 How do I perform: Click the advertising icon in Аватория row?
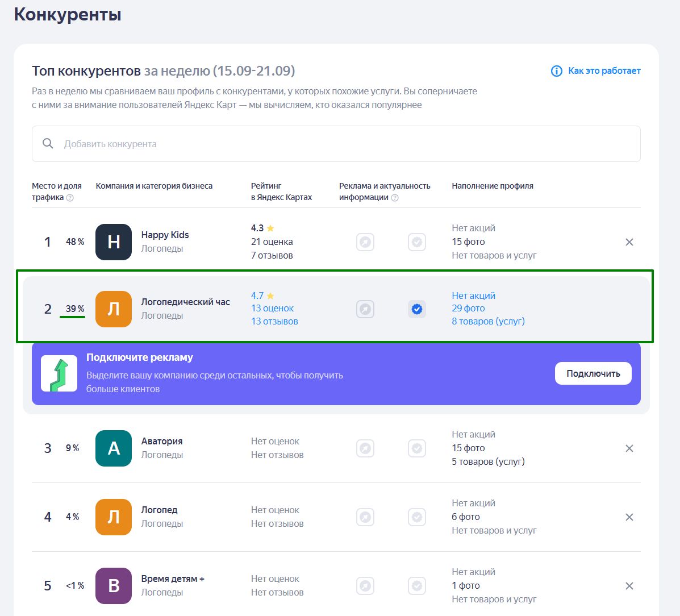(x=365, y=448)
